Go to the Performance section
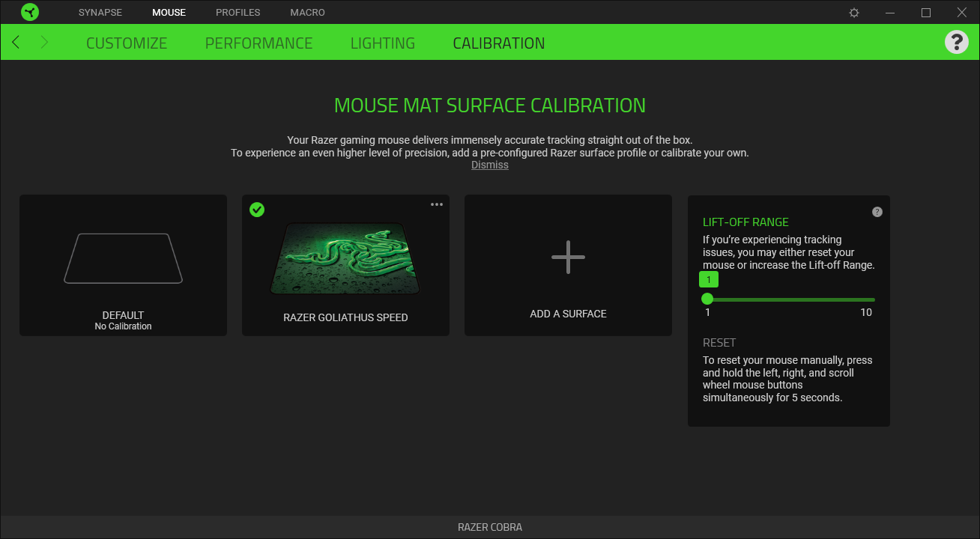The width and height of the screenshot is (980, 539). point(258,43)
